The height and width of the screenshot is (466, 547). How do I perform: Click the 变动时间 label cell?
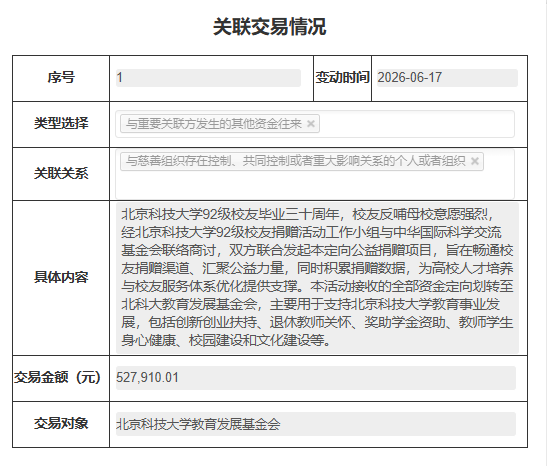point(342,78)
